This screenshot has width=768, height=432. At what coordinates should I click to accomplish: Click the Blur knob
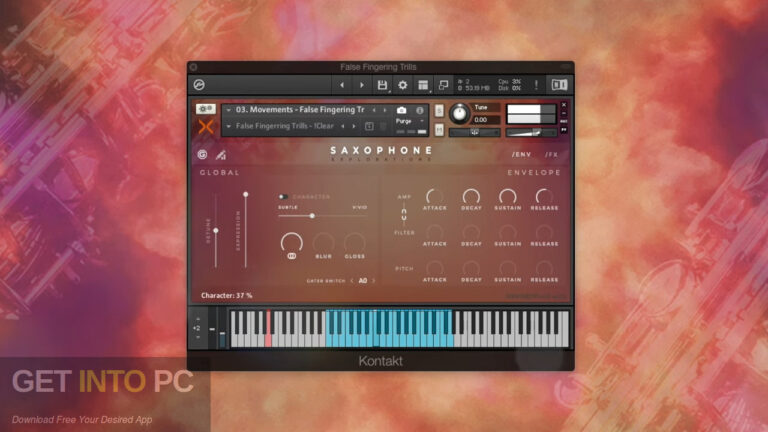click(x=323, y=243)
